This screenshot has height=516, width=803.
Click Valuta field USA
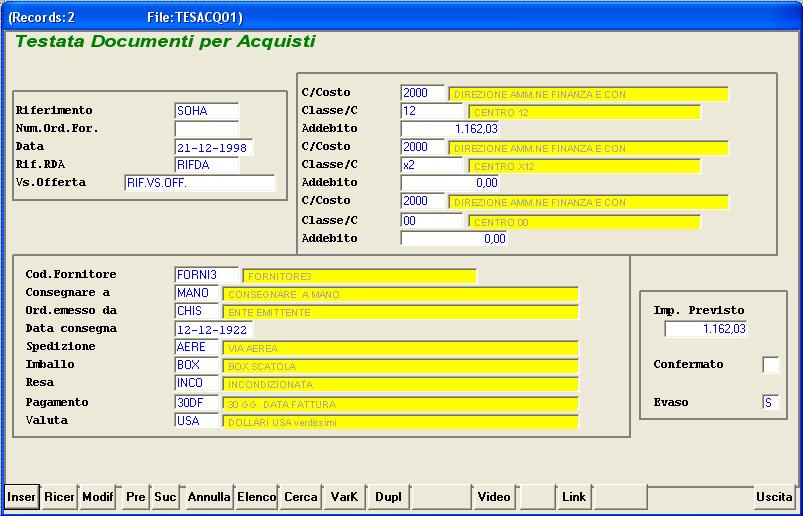point(197,421)
